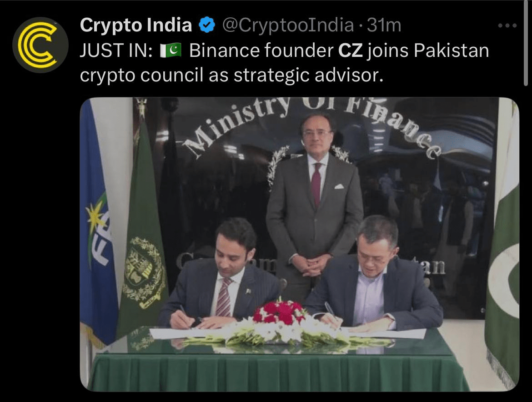The image size is (532, 402).
Task: Click the red flower centerpiece in photo
Action: 280,312
